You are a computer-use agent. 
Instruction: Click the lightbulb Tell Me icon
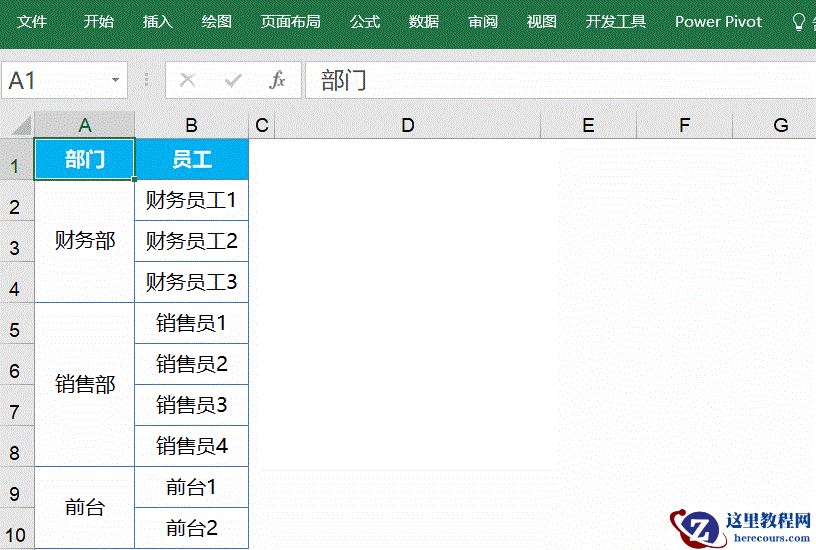pos(798,22)
